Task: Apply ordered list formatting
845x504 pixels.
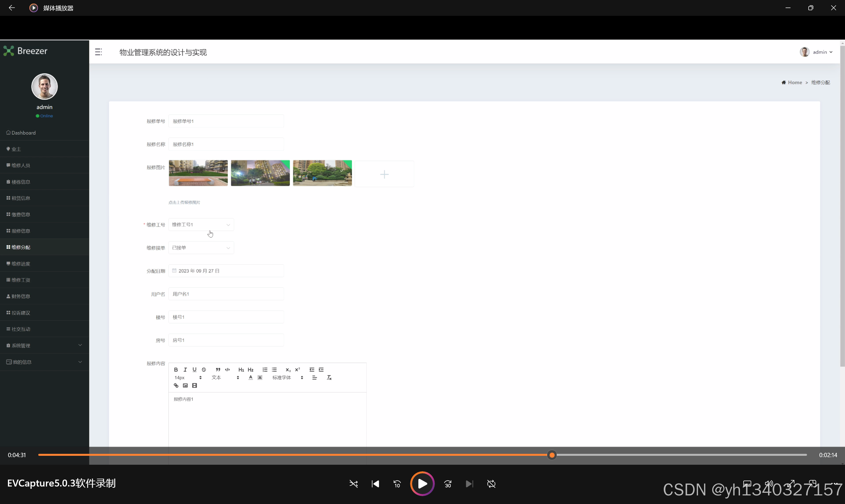Action: 265,370
